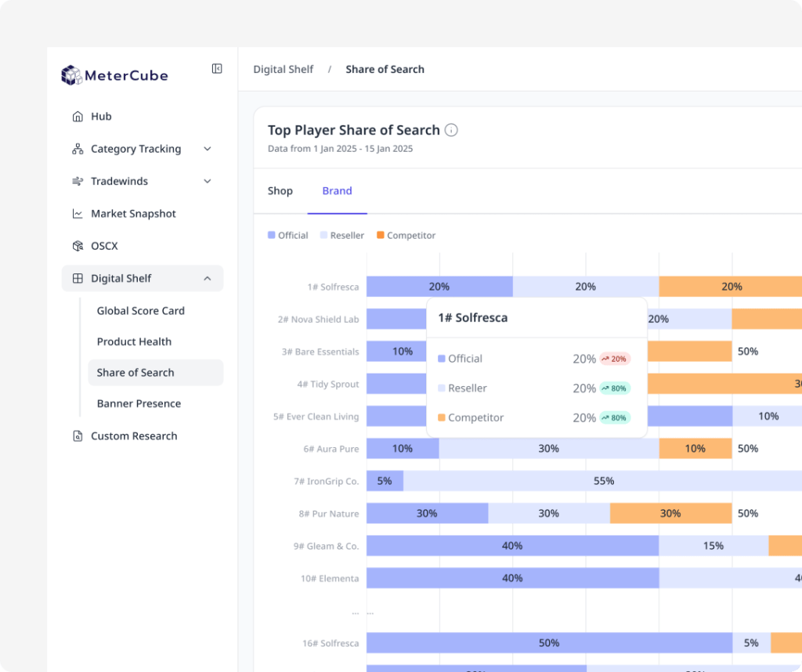The image size is (802, 672).
Task: Collapse the Digital Shelf menu chevron
Action: pos(208,278)
